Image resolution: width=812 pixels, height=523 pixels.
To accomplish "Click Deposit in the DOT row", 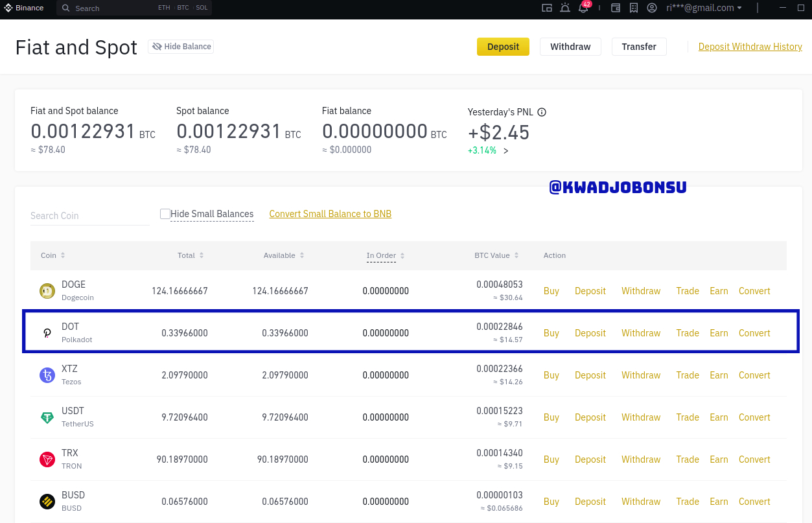I will (x=590, y=333).
